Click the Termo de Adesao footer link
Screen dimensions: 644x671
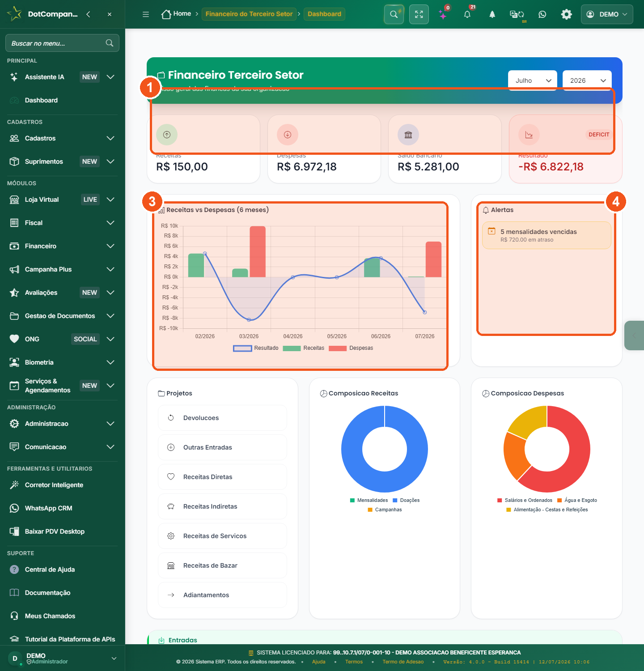coord(403,662)
